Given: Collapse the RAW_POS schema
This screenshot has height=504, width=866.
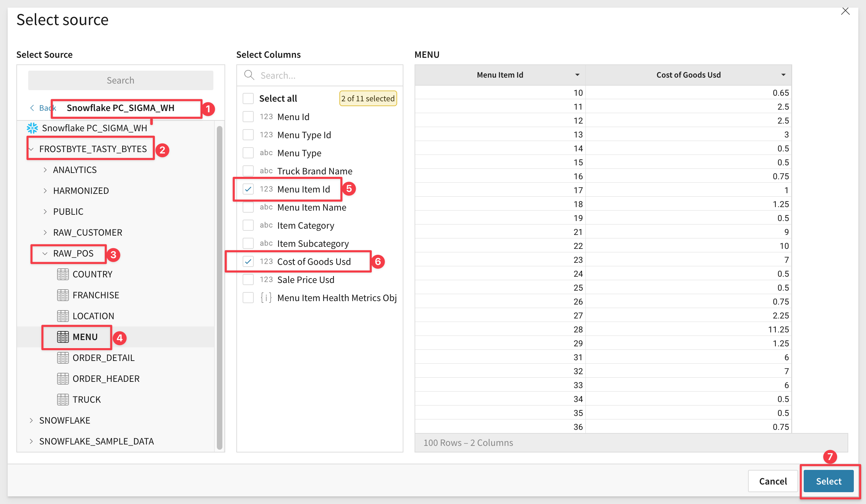Looking at the screenshot, I should pyautogui.click(x=45, y=253).
